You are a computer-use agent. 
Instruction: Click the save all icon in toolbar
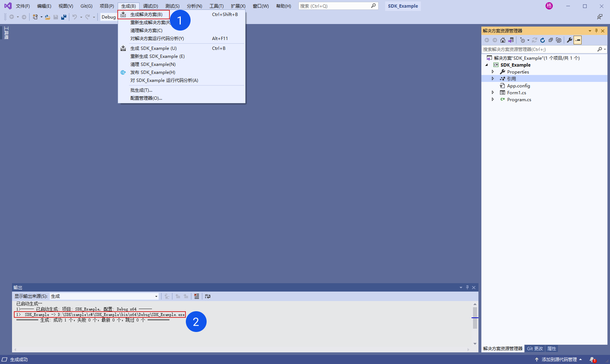[x=64, y=17]
